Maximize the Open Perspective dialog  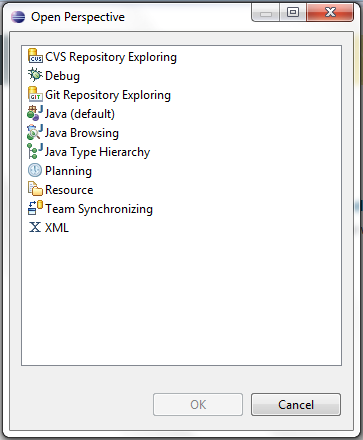[x=293, y=13]
